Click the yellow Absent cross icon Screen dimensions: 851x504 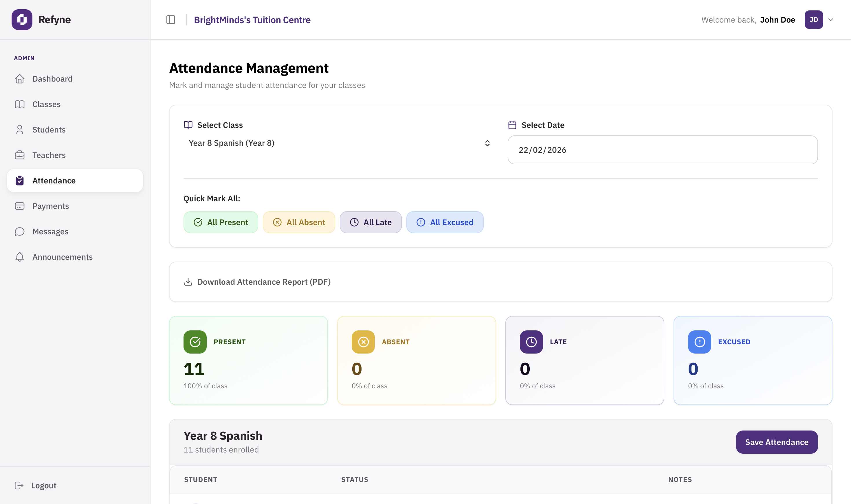tap(363, 342)
